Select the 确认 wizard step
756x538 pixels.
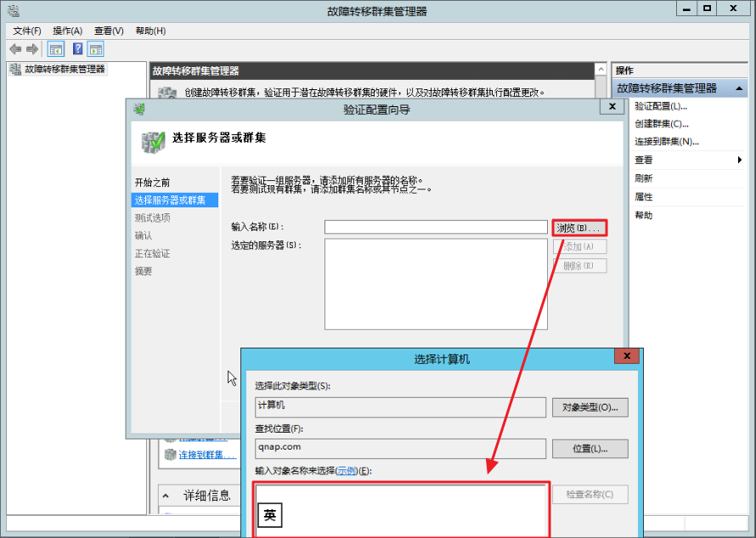[x=144, y=235]
